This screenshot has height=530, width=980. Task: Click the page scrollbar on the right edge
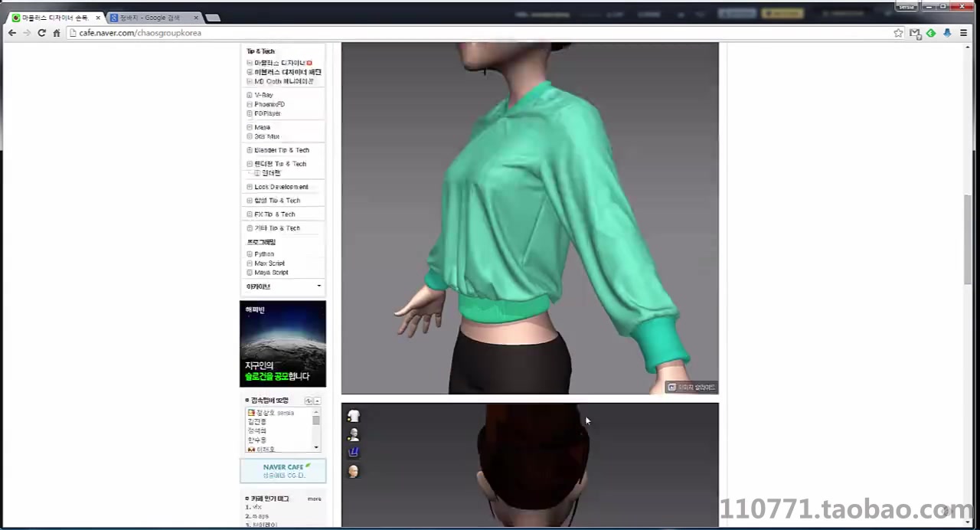967,237
